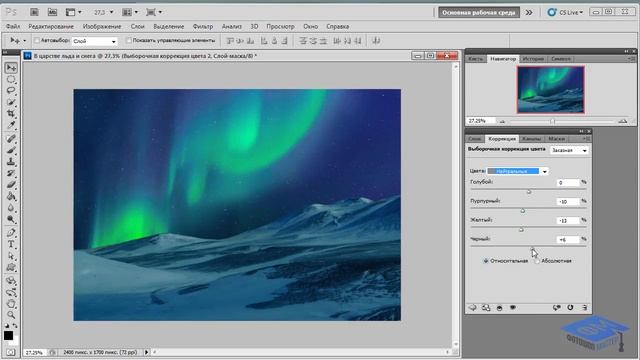
Task: Open the Цвета dropdown showing Нейтральные
Action: [518, 171]
